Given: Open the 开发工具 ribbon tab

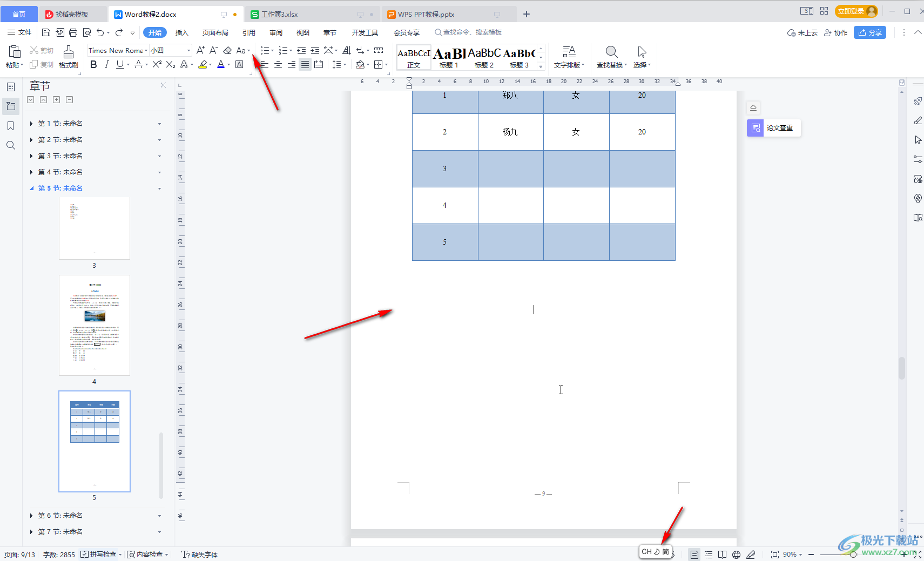Looking at the screenshot, I should [x=365, y=32].
